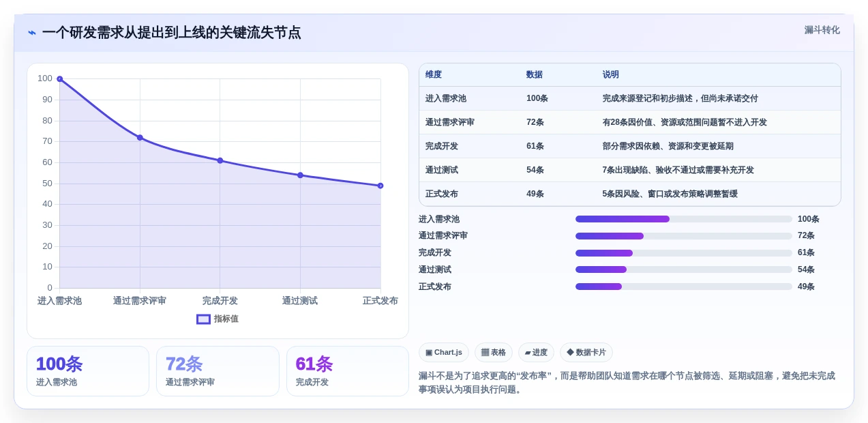Select the 表格 tag chip
The image size is (868, 423).
pyautogui.click(x=494, y=353)
